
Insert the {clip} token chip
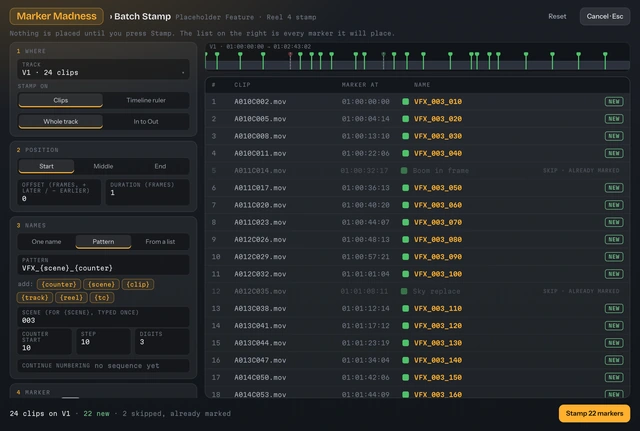(138, 284)
